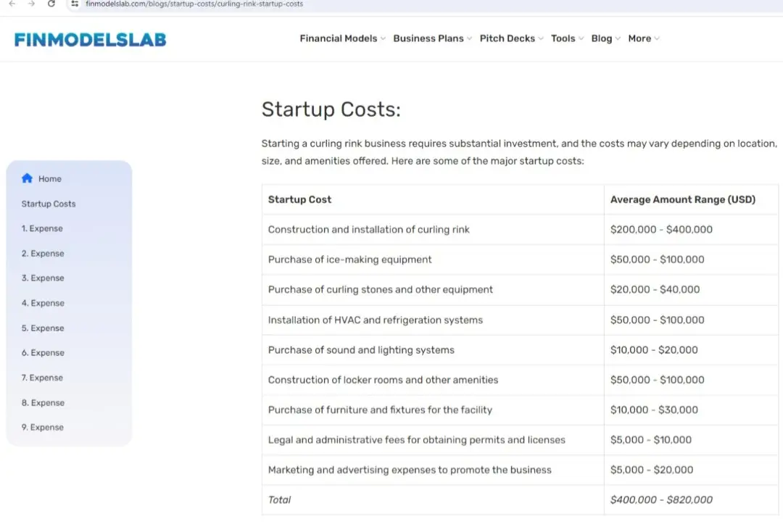
Task: Open the Tools dropdown menu
Action: (567, 38)
